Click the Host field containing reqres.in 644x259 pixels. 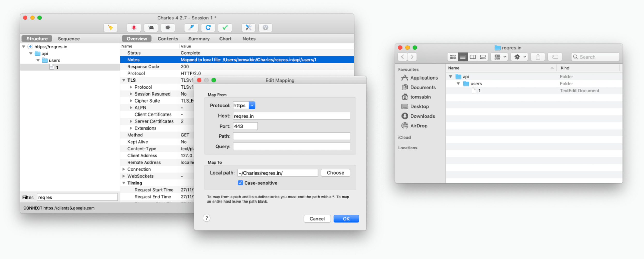coord(292,116)
